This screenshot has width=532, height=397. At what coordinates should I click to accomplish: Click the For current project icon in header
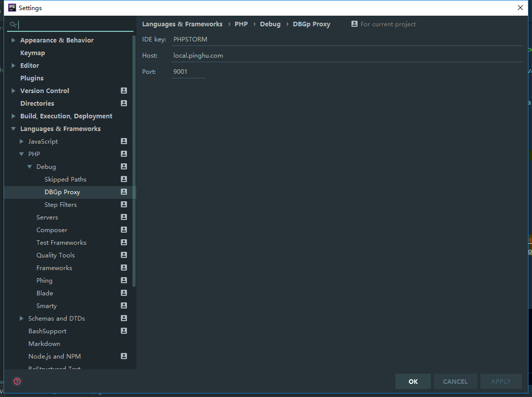(x=354, y=24)
